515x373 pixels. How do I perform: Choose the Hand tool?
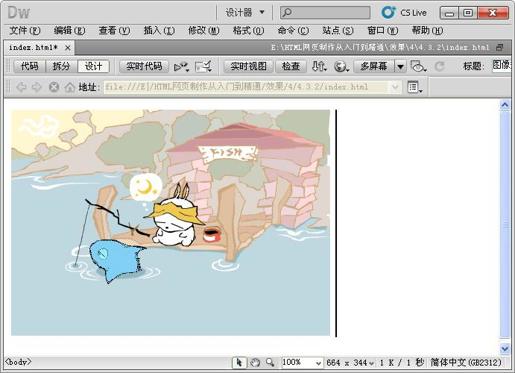255,362
